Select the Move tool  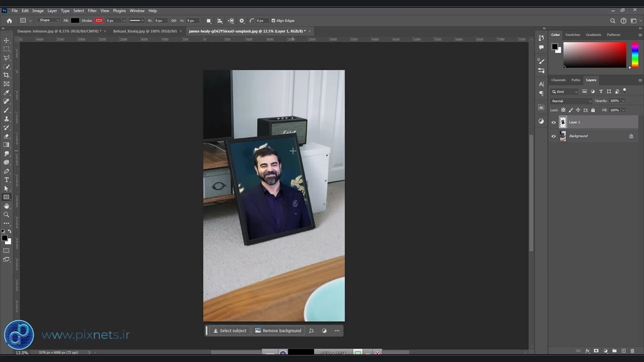pyautogui.click(x=7, y=40)
